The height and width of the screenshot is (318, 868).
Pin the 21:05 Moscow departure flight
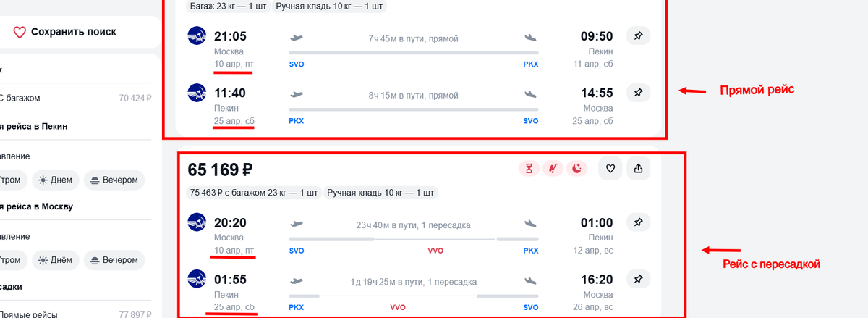pyautogui.click(x=638, y=35)
